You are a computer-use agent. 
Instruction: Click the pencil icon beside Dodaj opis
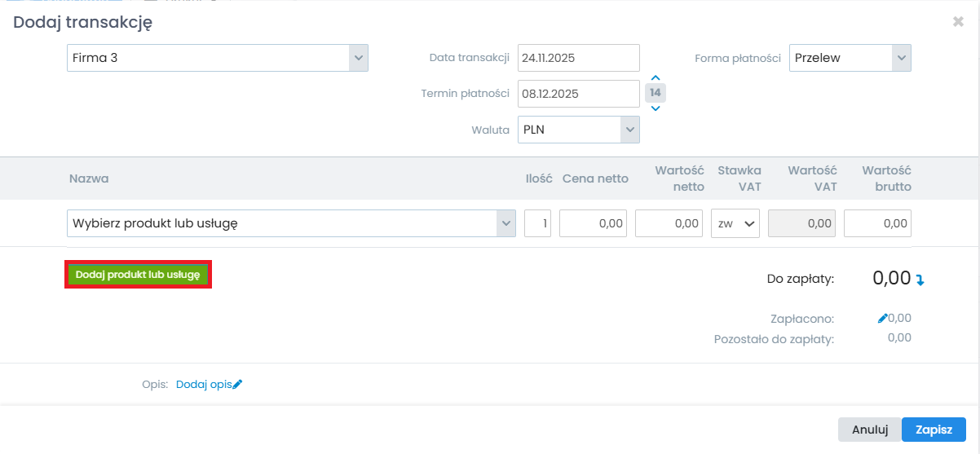237,385
